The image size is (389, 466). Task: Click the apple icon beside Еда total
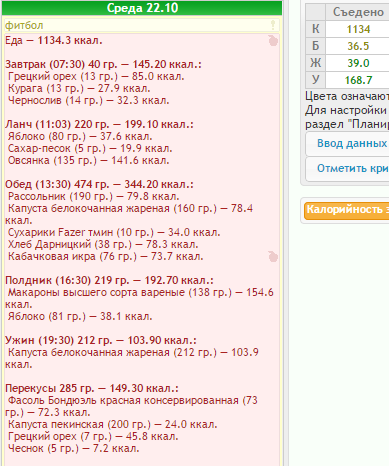click(x=273, y=40)
